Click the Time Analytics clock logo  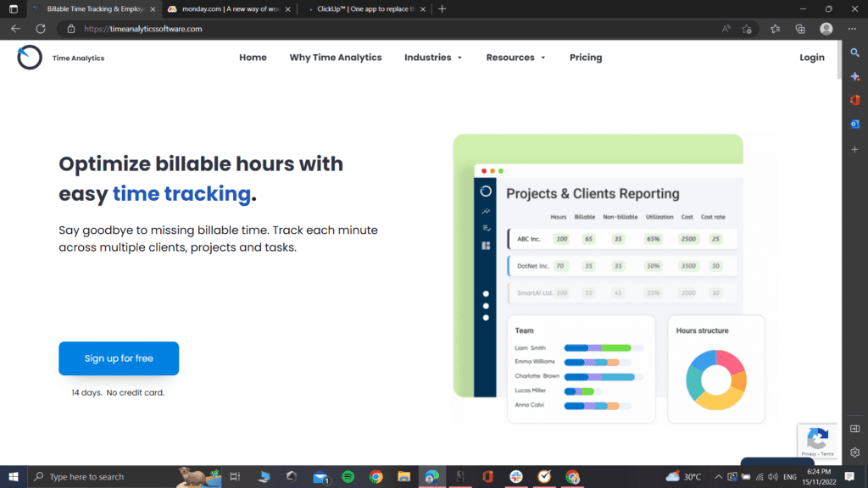tap(29, 58)
